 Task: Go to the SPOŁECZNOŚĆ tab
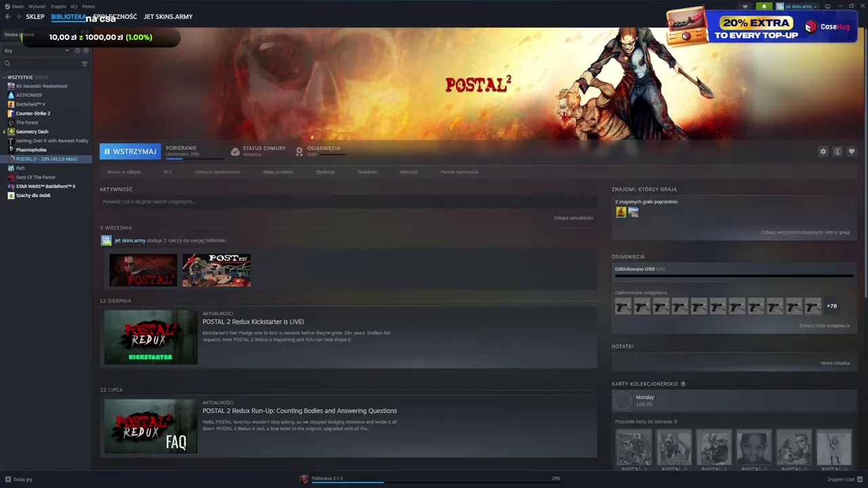point(115,17)
